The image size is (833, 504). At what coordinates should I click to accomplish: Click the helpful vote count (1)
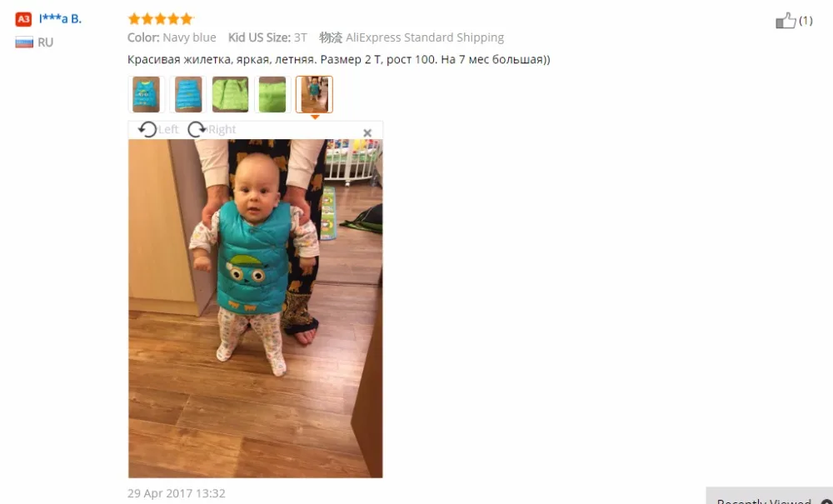806,21
